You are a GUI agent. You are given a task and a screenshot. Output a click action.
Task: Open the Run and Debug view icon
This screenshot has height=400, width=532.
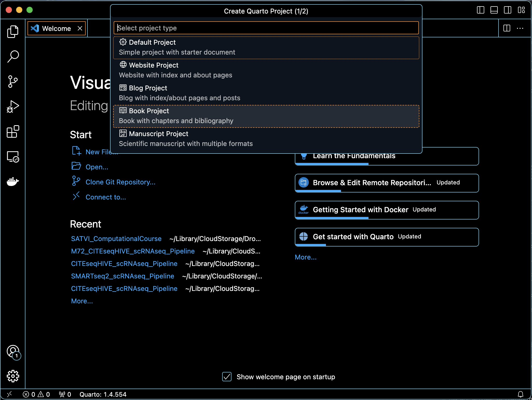[13, 106]
